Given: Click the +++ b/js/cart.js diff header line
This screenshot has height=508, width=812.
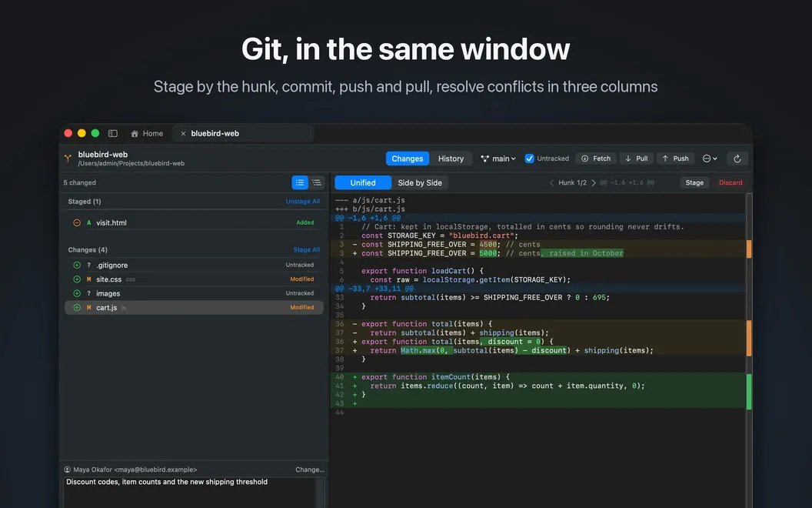Looking at the screenshot, I should pyautogui.click(x=371, y=209).
